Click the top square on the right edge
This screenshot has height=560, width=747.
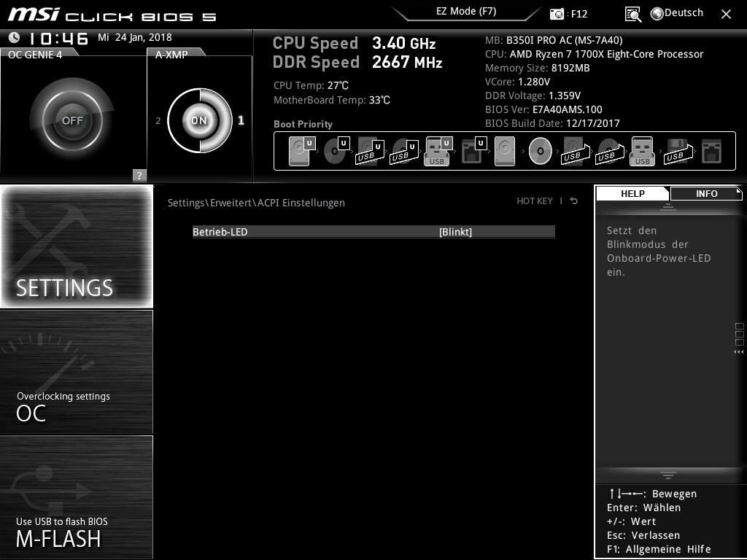tap(740, 326)
